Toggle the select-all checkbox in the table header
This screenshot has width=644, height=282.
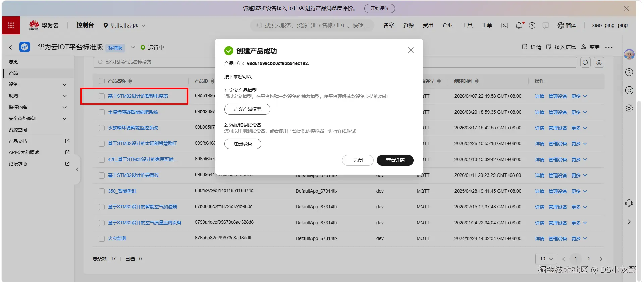(x=102, y=81)
